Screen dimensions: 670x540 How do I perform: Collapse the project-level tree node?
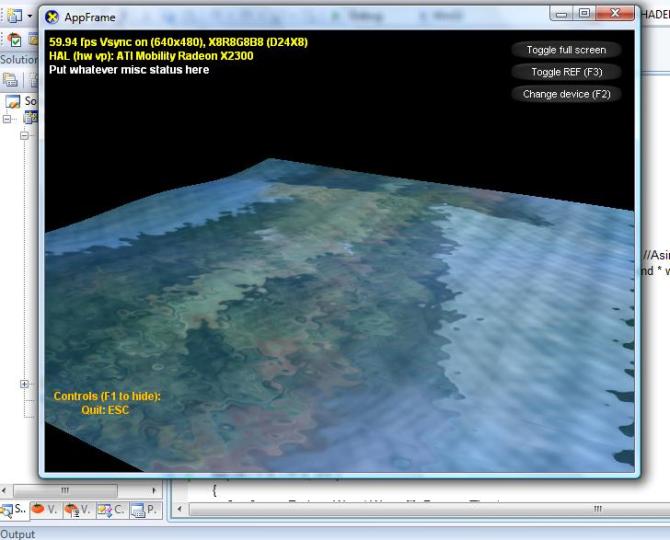[x=24, y=135]
